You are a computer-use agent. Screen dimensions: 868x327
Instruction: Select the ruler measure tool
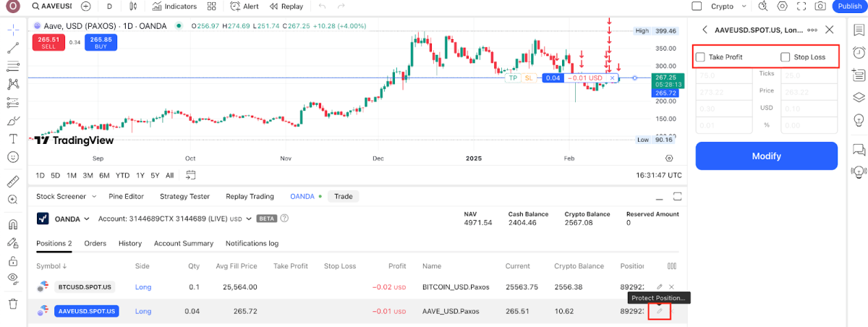click(13, 181)
